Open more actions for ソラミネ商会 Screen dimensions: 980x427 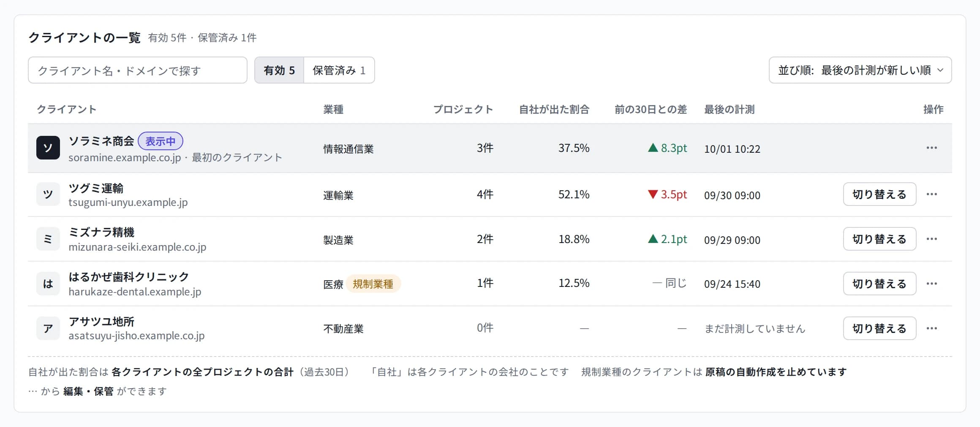pos(931,148)
